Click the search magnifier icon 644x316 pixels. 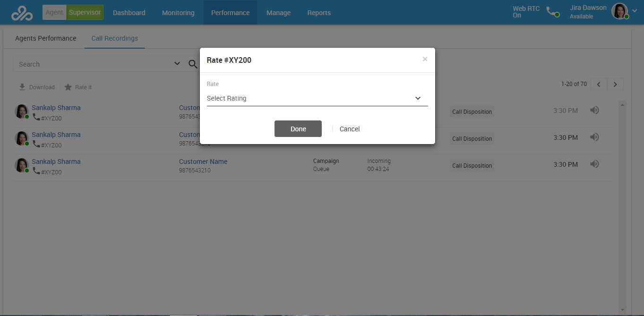click(193, 64)
